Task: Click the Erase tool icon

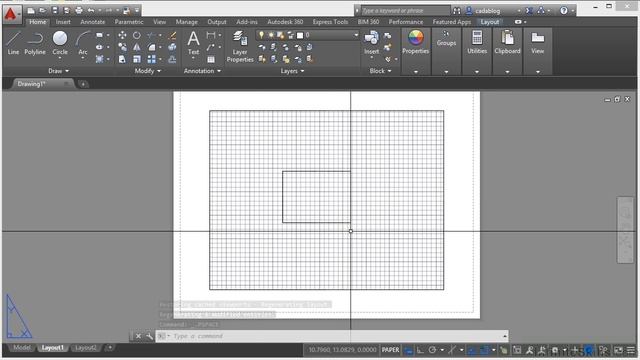Action: pyautogui.click(x=172, y=36)
